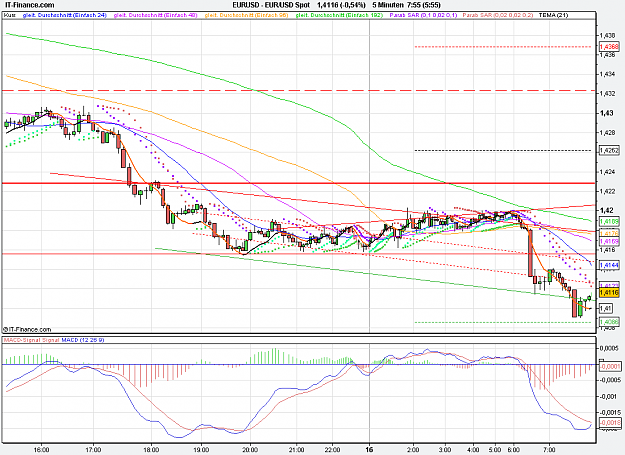This screenshot has width=625, height=455.
Task: Click the 'MACD-Signal' indicator label
Action: pos(21,340)
